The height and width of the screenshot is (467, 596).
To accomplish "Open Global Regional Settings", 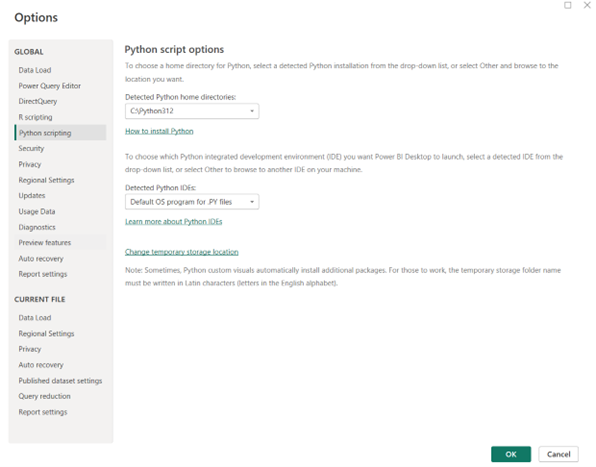I will point(46,180).
